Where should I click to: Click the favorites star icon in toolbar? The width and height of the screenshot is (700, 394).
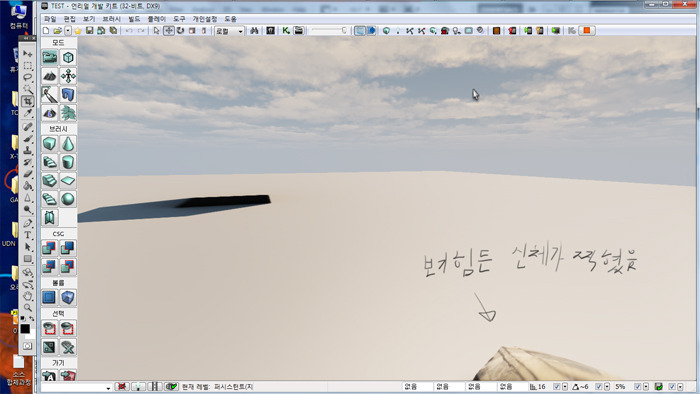78,31
